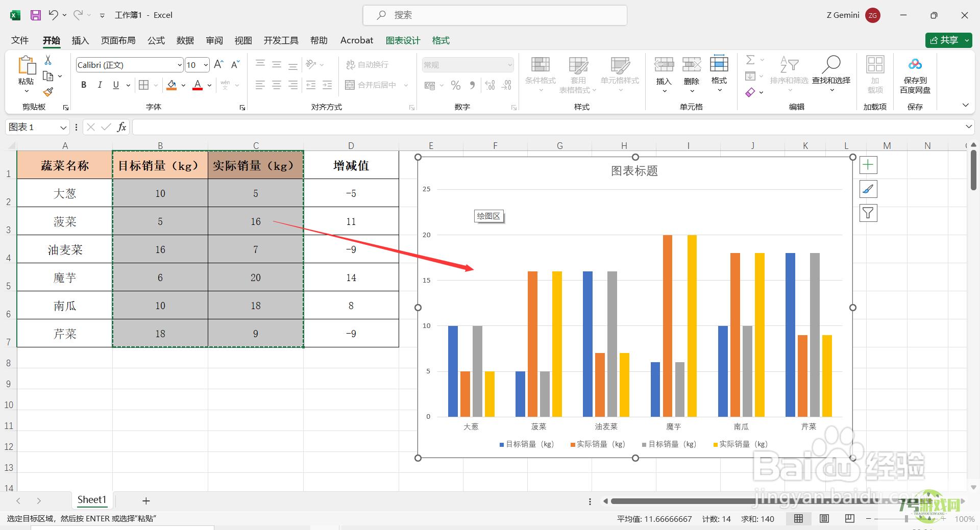Open the 数据 (Data) tab
The image size is (980, 530).
185,40
